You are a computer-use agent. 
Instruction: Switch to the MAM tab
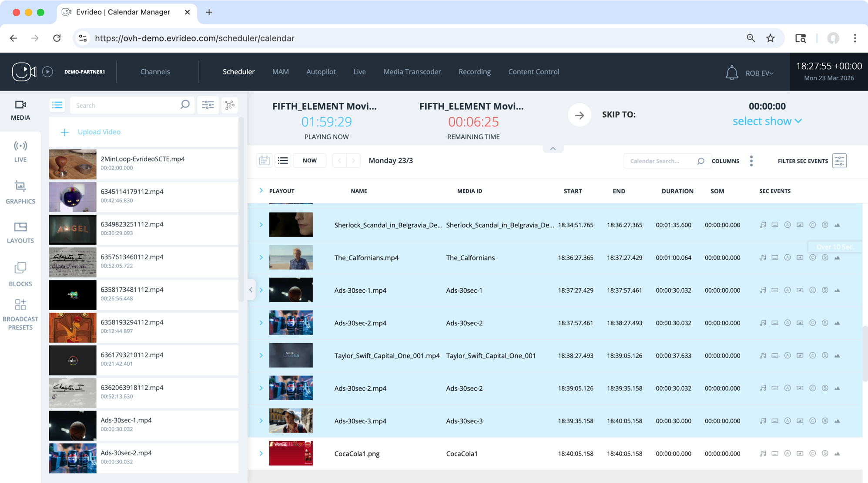tap(280, 71)
